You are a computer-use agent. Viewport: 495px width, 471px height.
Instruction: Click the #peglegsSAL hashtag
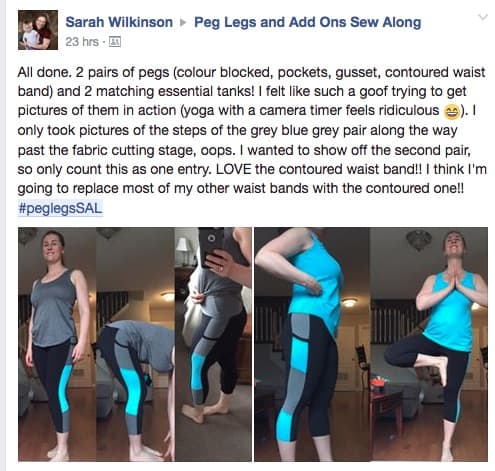[x=60, y=208]
